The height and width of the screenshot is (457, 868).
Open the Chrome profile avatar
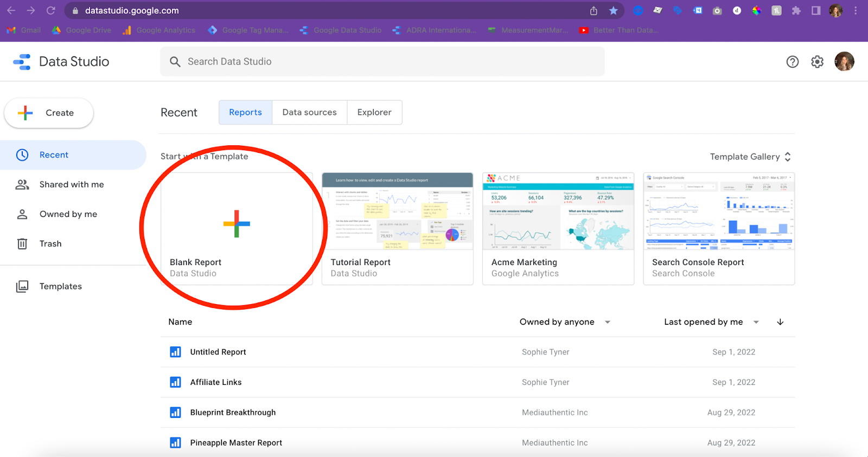point(835,11)
